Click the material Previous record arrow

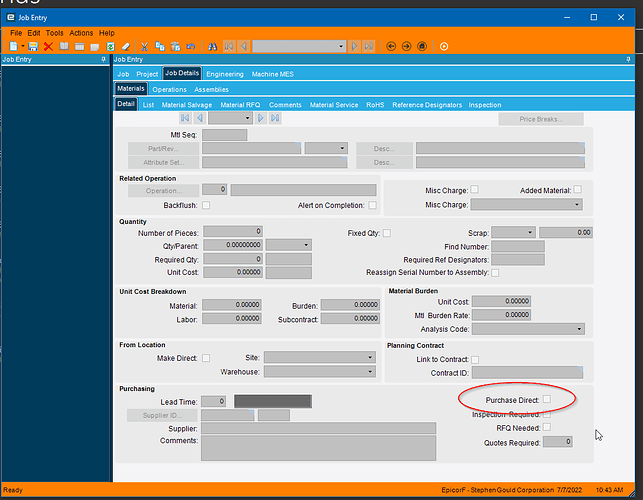pos(200,118)
